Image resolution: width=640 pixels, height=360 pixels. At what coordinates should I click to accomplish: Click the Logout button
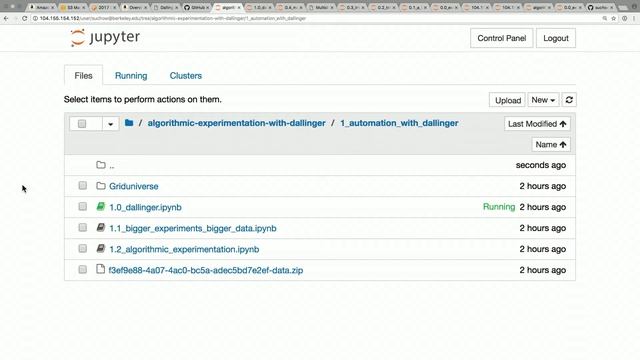(556, 38)
